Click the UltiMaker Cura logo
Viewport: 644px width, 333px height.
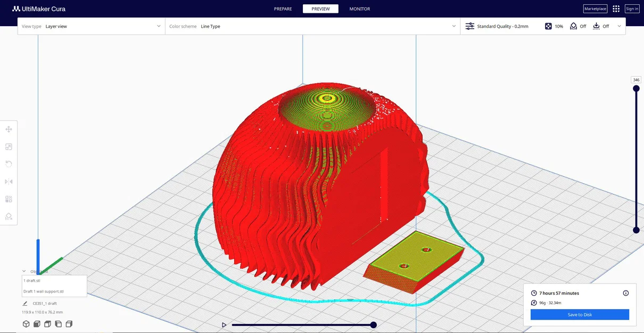pyautogui.click(x=39, y=9)
